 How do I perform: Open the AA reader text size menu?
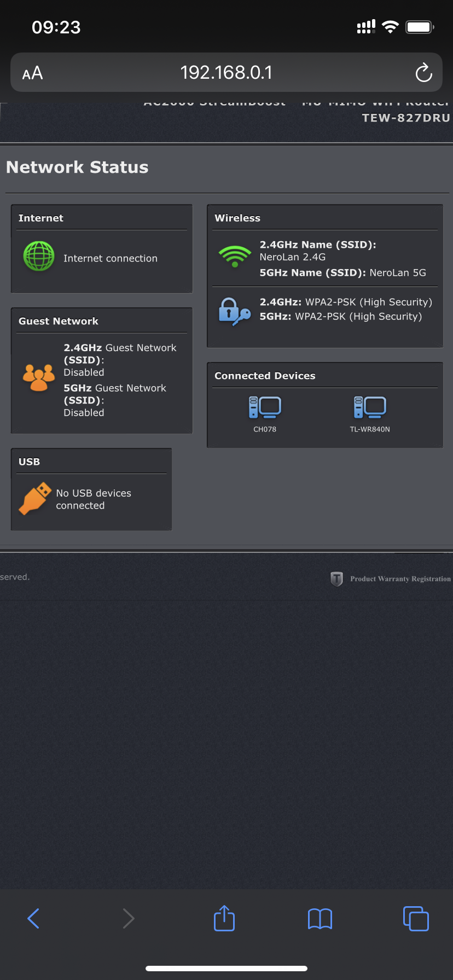click(33, 73)
